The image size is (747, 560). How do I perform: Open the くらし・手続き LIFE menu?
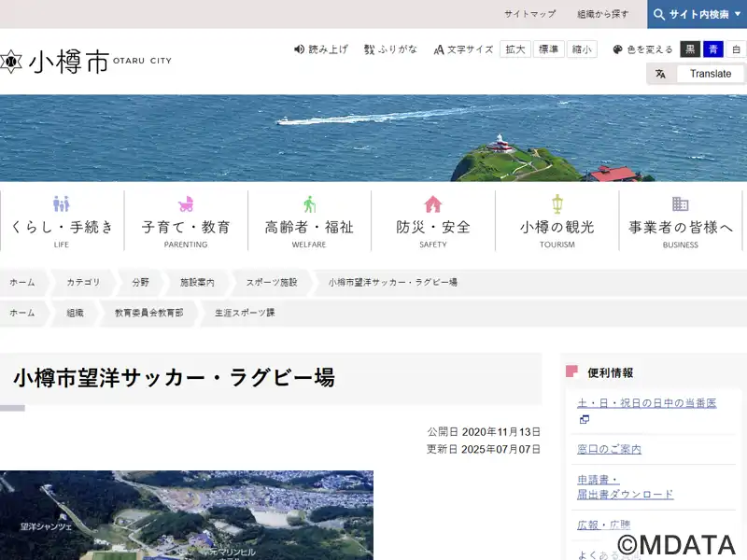62,220
